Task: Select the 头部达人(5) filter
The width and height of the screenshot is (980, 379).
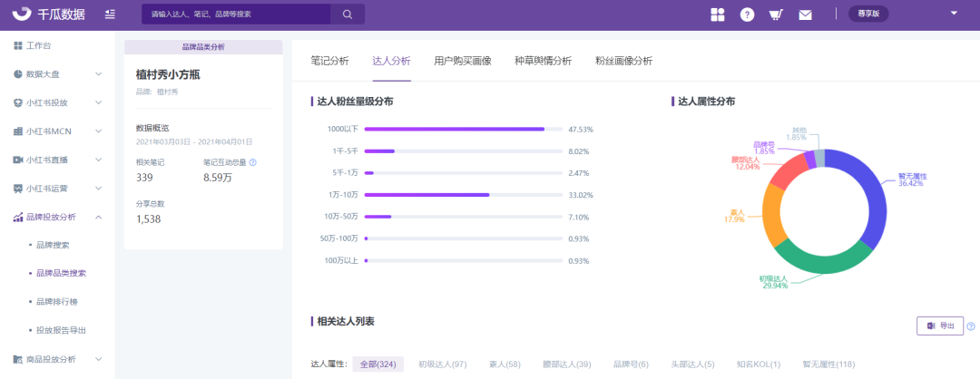Action: (692, 364)
